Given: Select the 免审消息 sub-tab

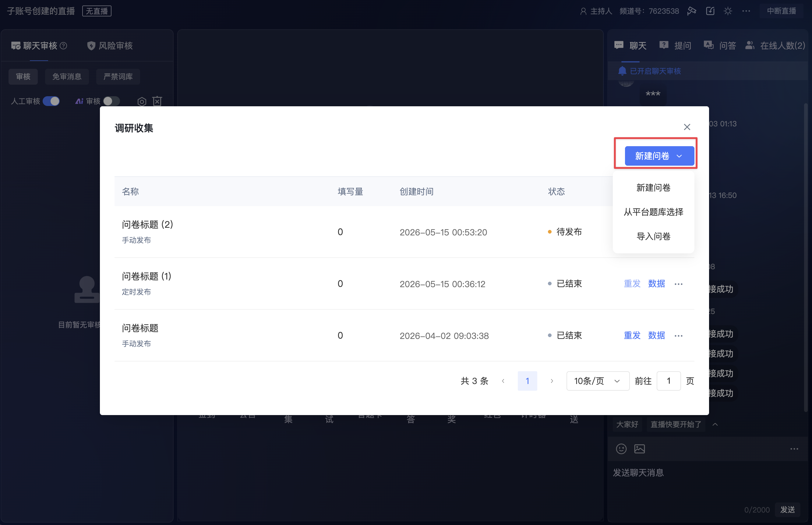Looking at the screenshot, I should coord(67,76).
